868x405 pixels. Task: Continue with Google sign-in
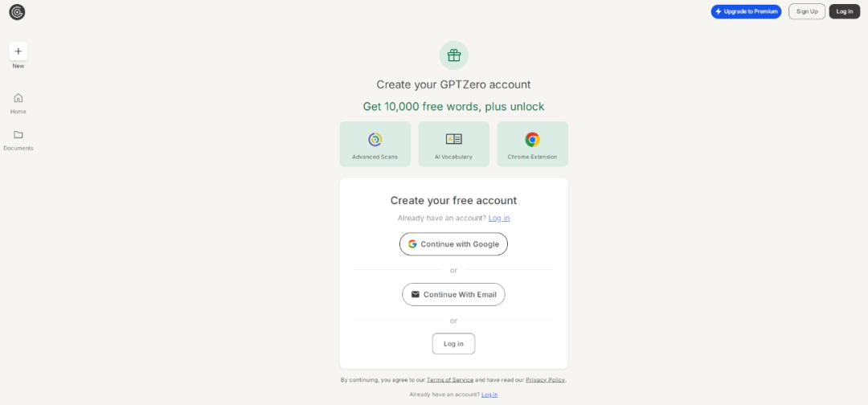click(x=453, y=244)
